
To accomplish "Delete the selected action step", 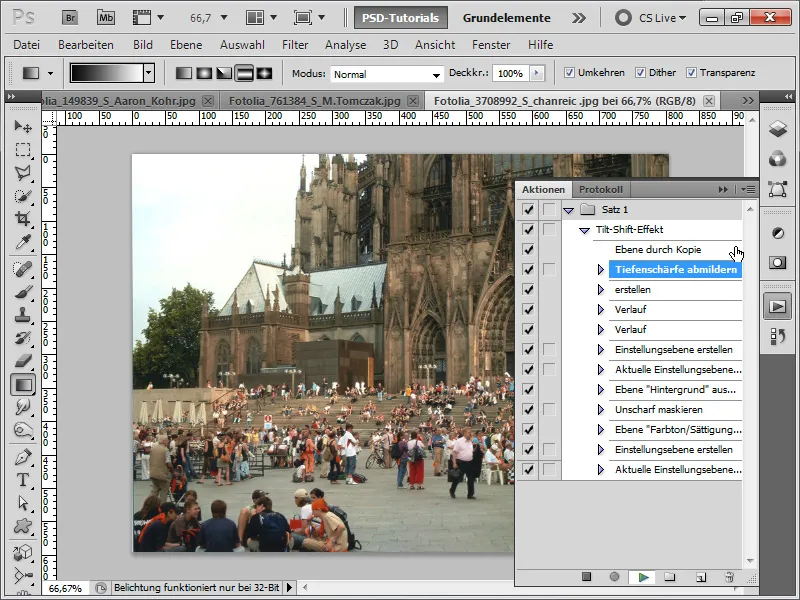I will pos(730,577).
